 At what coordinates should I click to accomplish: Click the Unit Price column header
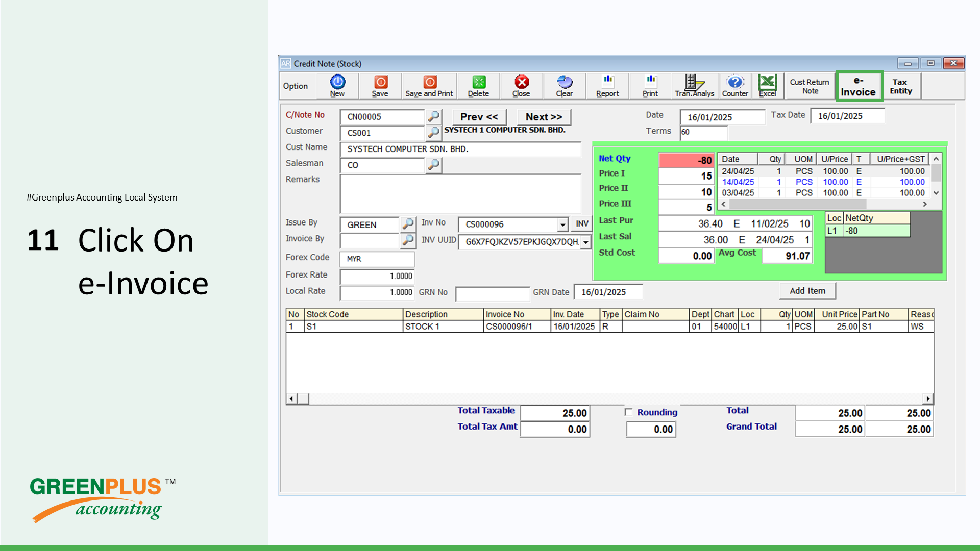[x=837, y=314]
